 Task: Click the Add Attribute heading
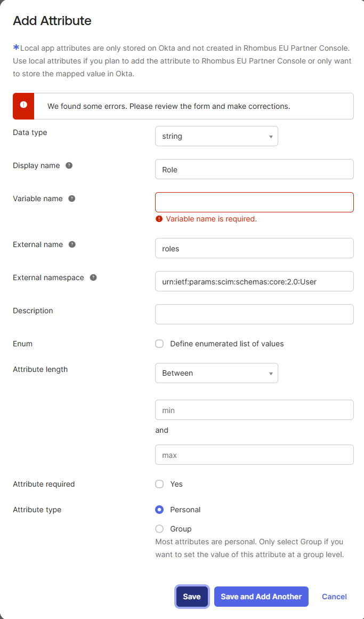[x=52, y=20]
